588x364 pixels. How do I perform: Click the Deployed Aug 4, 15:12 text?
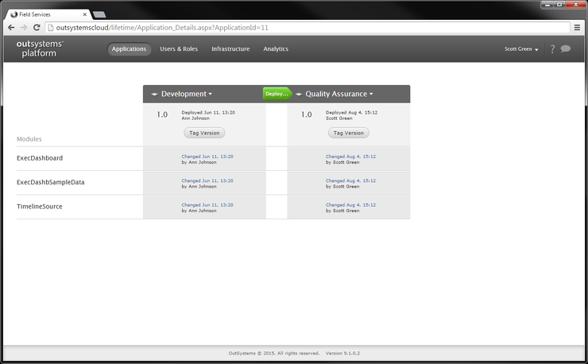[352, 113]
